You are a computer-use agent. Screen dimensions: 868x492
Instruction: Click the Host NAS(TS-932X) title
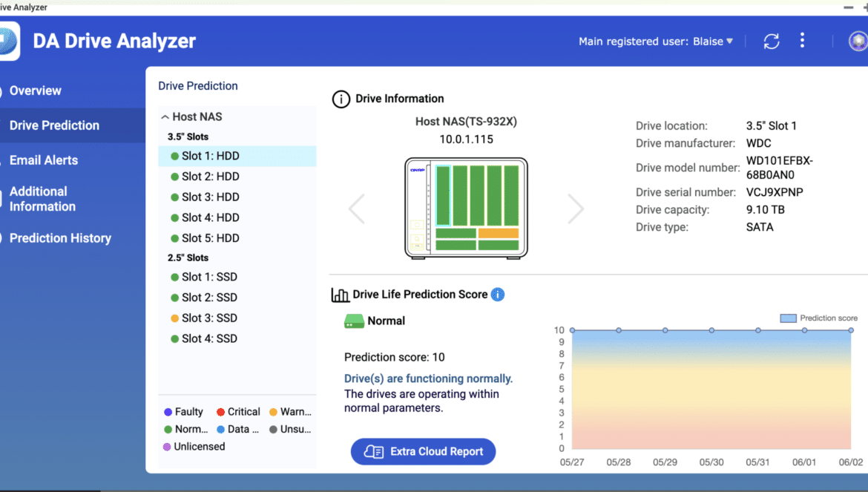[466, 122]
